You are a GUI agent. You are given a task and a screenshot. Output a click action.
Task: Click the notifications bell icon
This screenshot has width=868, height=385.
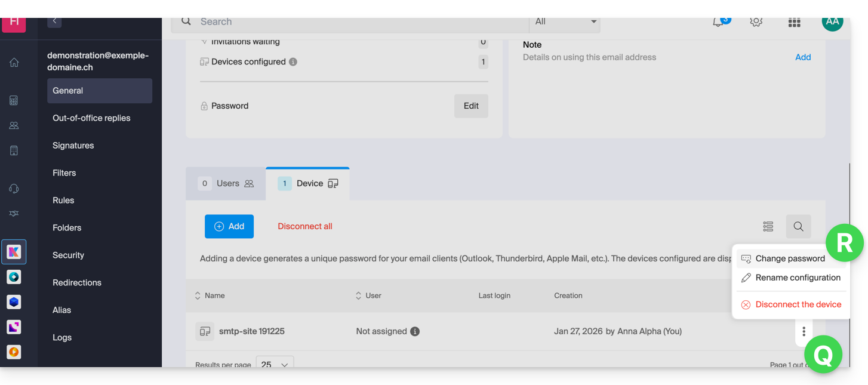click(718, 22)
